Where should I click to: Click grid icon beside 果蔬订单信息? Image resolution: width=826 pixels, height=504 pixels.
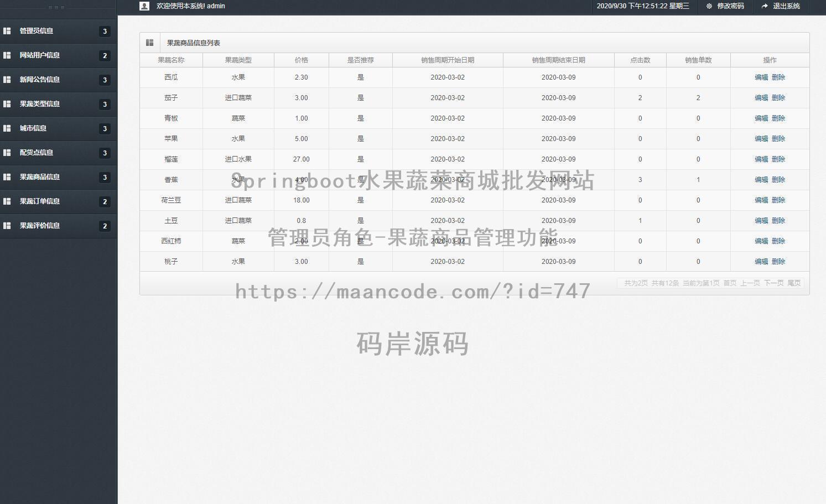pos(7,201)
